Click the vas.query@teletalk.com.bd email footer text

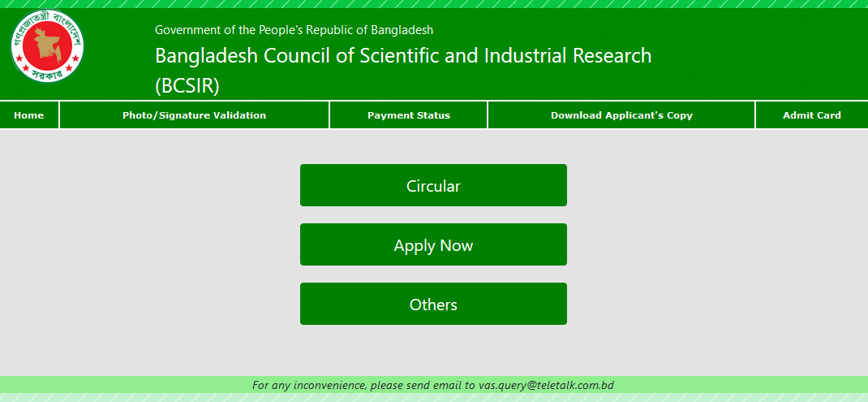pyautogui.click(x=546, y=385)
